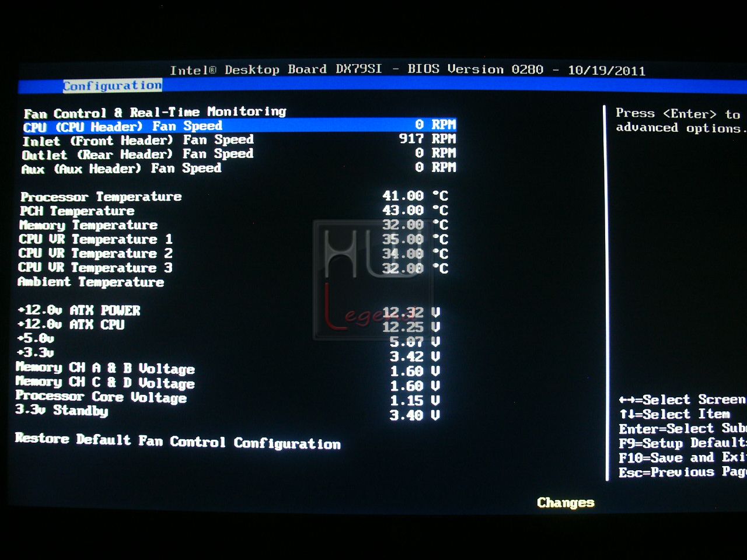747x560 pixels.
Task: Click the BIOS Version 0280 title text
Action: pyautogui.click(x=475, y=69)
